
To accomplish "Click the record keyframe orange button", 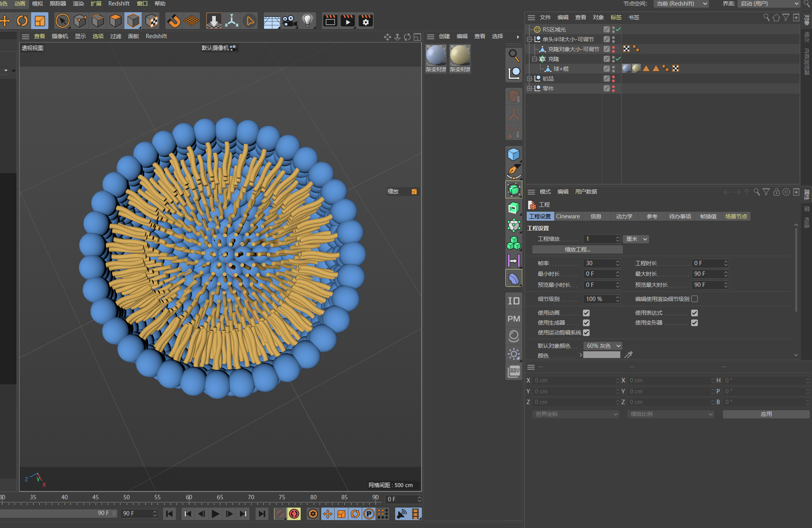I will (x=313, y=514).
